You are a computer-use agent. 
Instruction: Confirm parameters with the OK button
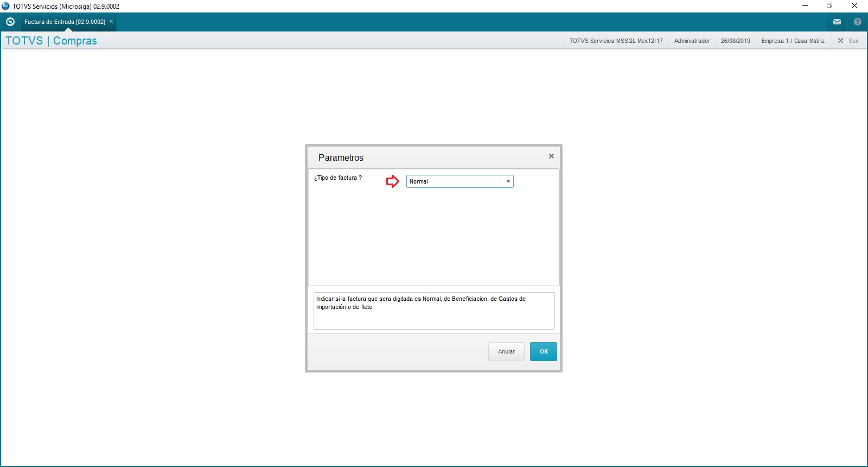(x=544, y=351)
